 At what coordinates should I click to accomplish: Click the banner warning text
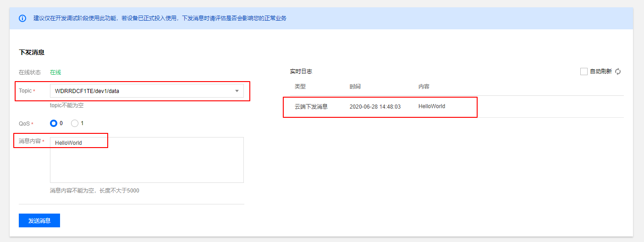(x=160, y=18)
